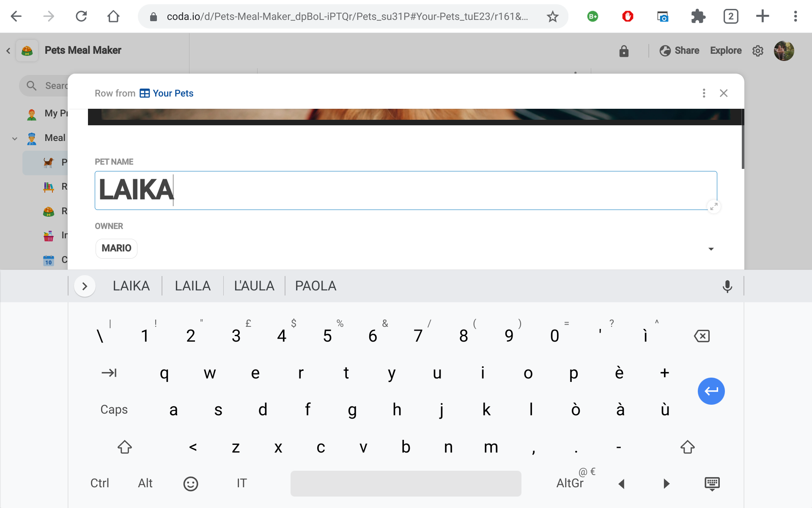Toggle the left Shift key
This screenshot has height=508, width=812.
[125, 447]
